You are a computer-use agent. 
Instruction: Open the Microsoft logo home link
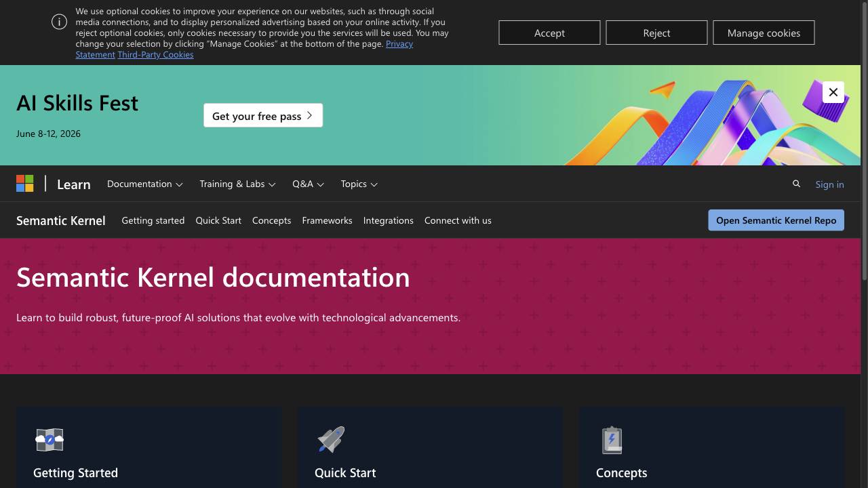point(25,184)
